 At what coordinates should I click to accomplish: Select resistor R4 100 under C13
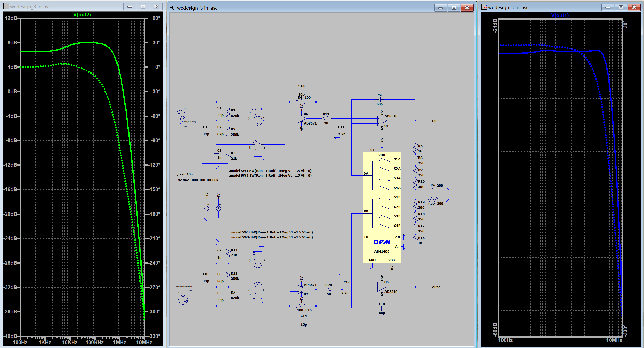300,102
